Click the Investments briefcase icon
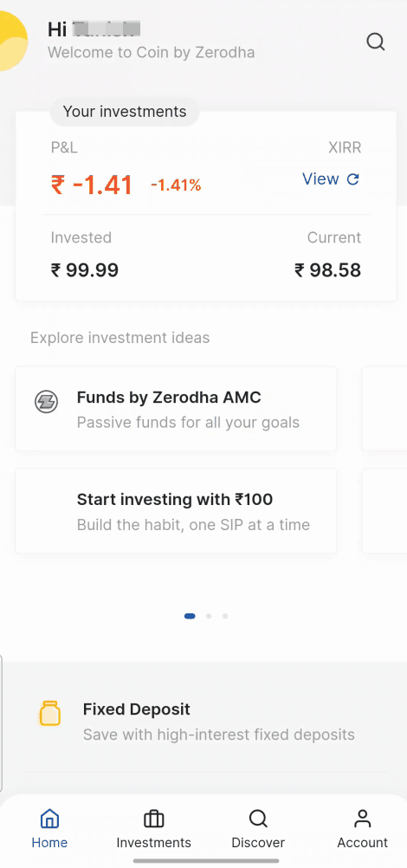This screenshot has height=868, width=407. pos(153,818)
